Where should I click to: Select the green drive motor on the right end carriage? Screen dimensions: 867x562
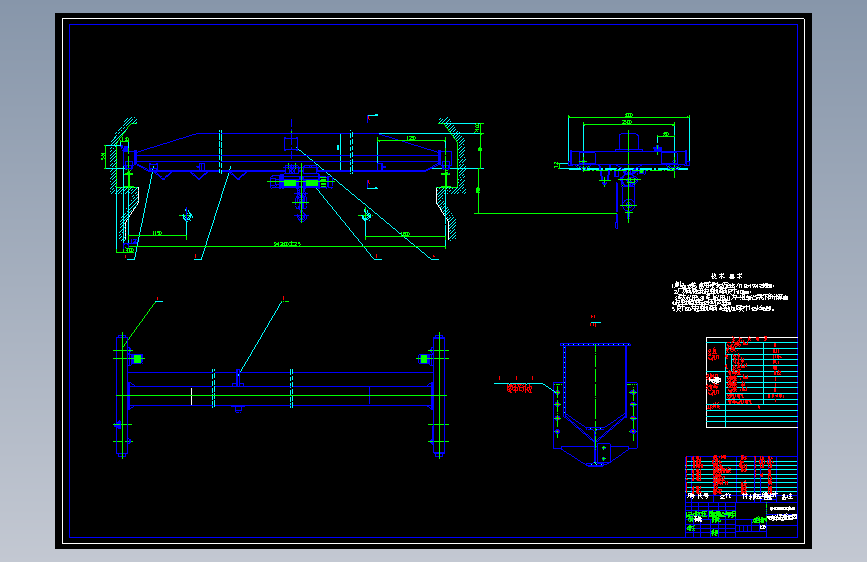424,359
